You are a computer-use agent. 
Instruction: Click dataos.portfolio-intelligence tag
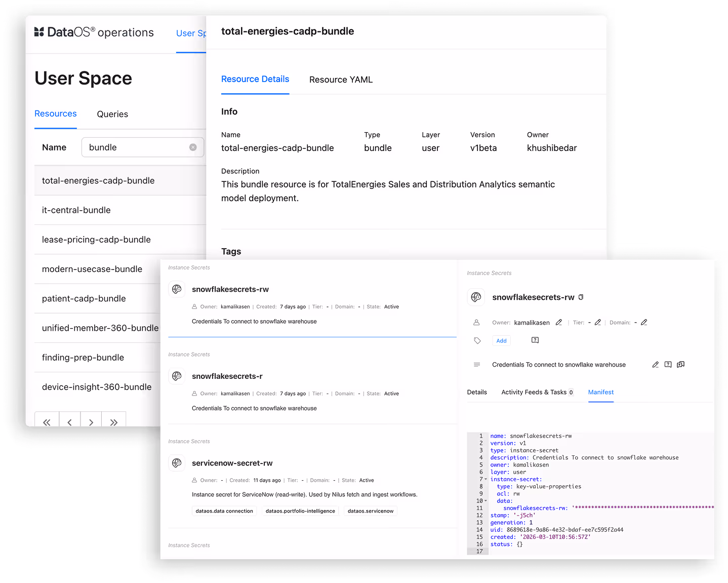(300, 511)
